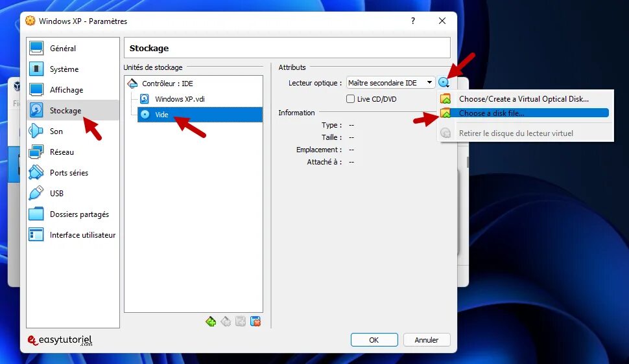Click the Emplacement information label
The width and height of the screenshot is (629, 364).
click(x=319, y=150)
